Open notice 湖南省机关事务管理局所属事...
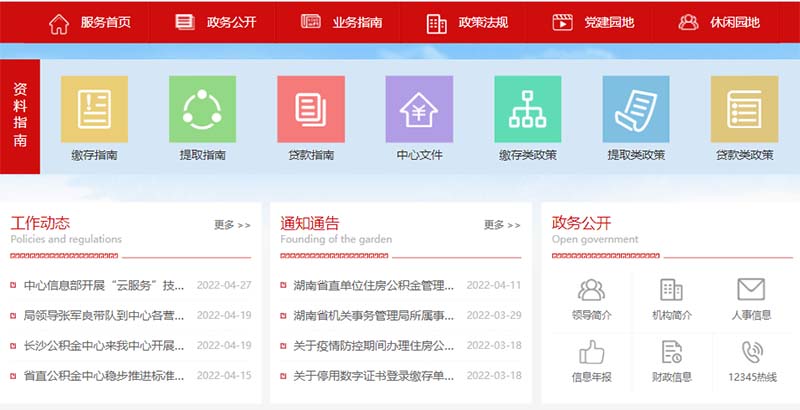The height and width of the screenshot is (410, 800). [373, 315]
